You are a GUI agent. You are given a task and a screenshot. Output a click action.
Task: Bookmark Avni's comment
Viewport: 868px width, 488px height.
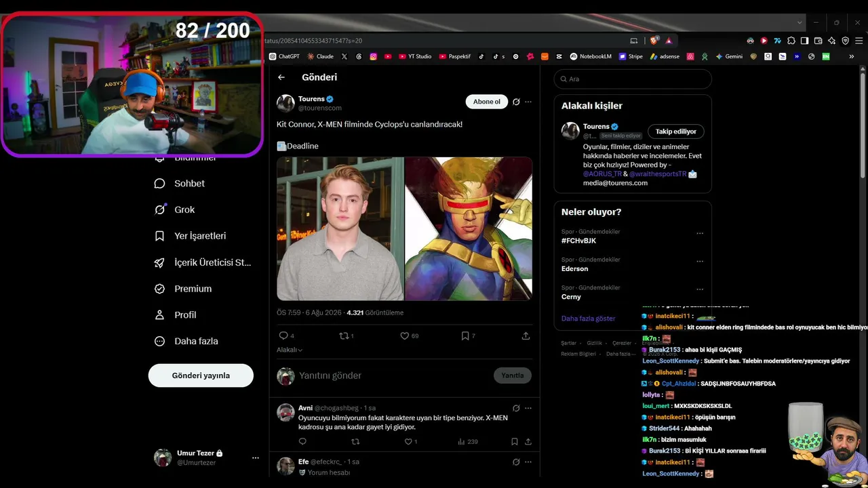[515, 441]
